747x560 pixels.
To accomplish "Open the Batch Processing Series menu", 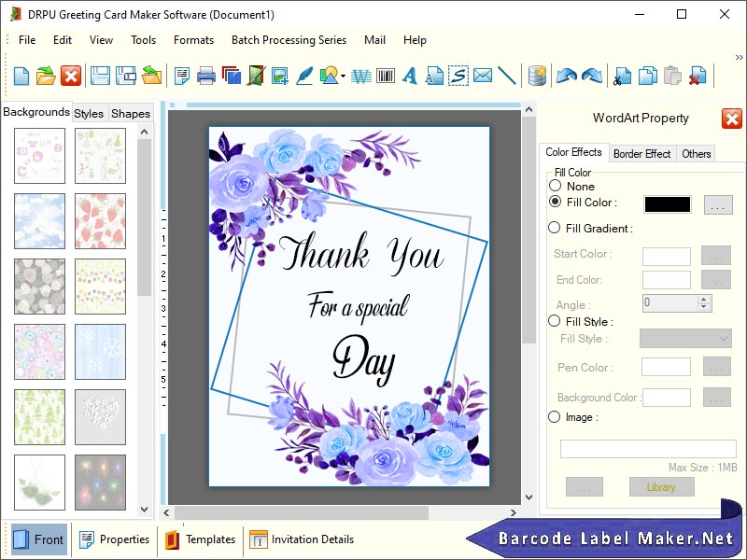I will [289, 40].
